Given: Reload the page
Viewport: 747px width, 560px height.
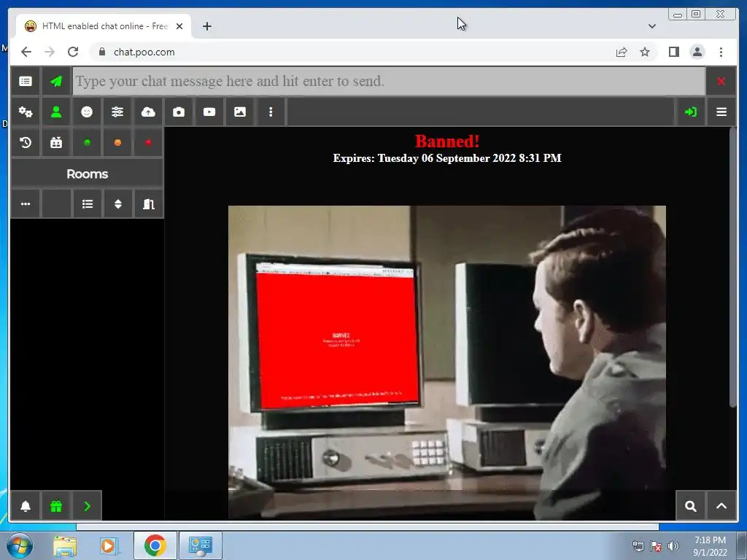Looking at the screenshot, I should click(x=73, y=52).
